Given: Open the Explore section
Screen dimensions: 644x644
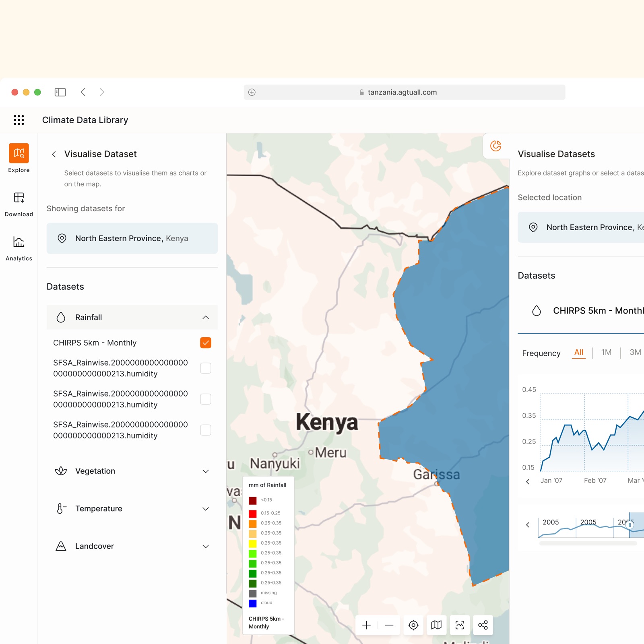Looking at the screenshot, I should (19, 158).
